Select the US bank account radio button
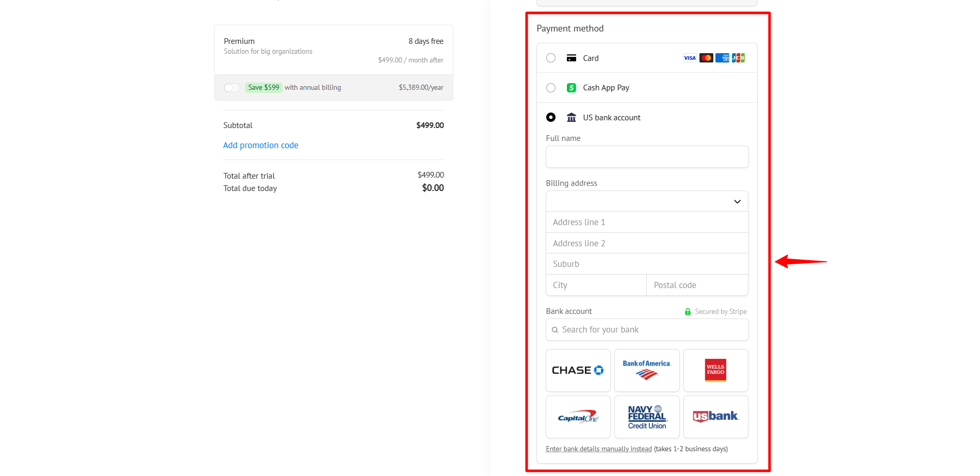This screenshot has width=980, height=476. point(551,117)
